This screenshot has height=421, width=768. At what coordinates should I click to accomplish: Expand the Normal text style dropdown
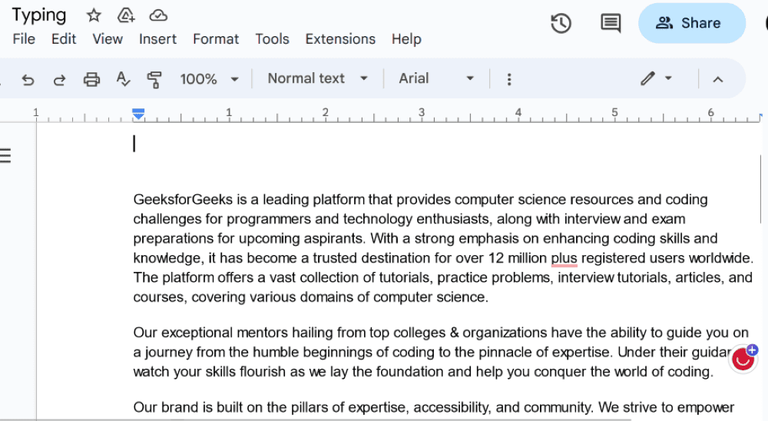pos(318,79)
